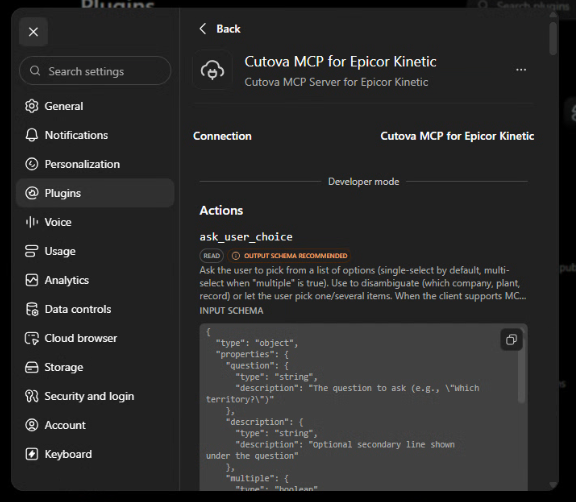Select the Plugins section
This screenshot has width=576, height=502.
click(x=95, y=193)
